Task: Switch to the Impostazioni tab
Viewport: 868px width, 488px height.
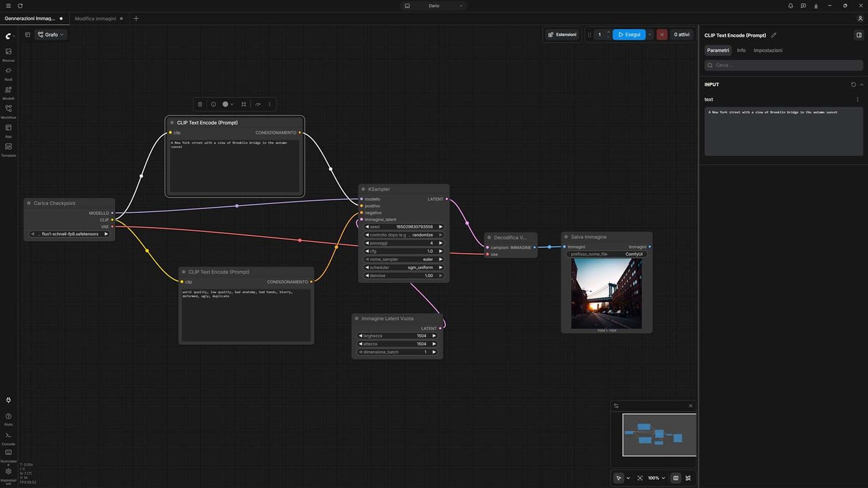Action: pyautogui.click(x=768, y=50)
